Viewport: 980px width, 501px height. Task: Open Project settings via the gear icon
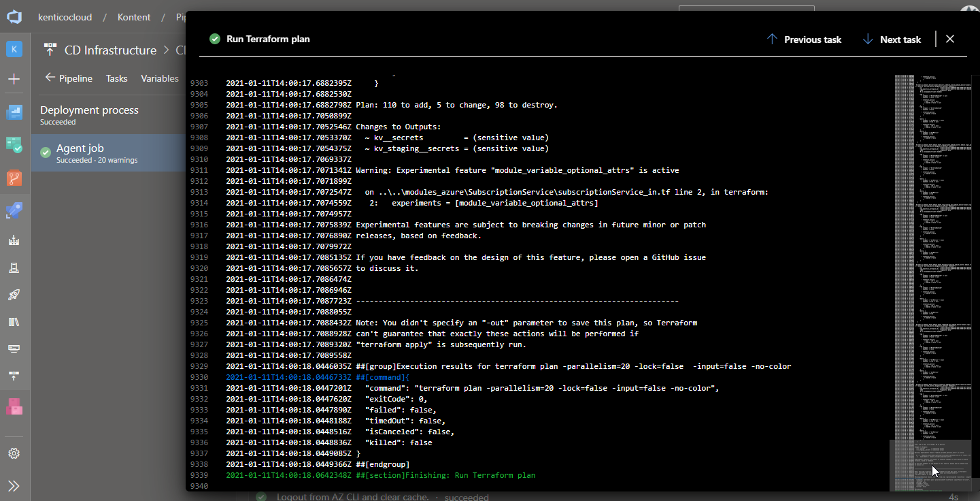pyautogui.click(x=14, y=453)
